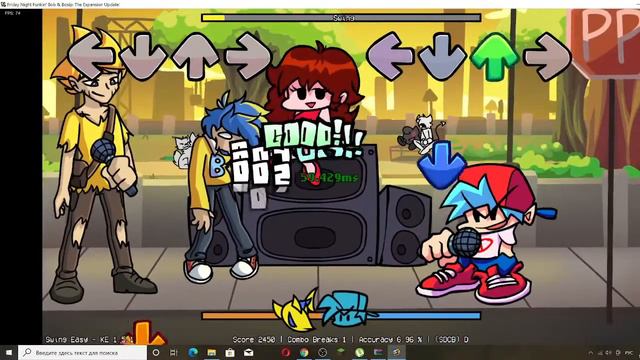The height and width of the screenshot is (360, 640).
Task: Click the song progress bar labeled Swing
Action: 341,18
